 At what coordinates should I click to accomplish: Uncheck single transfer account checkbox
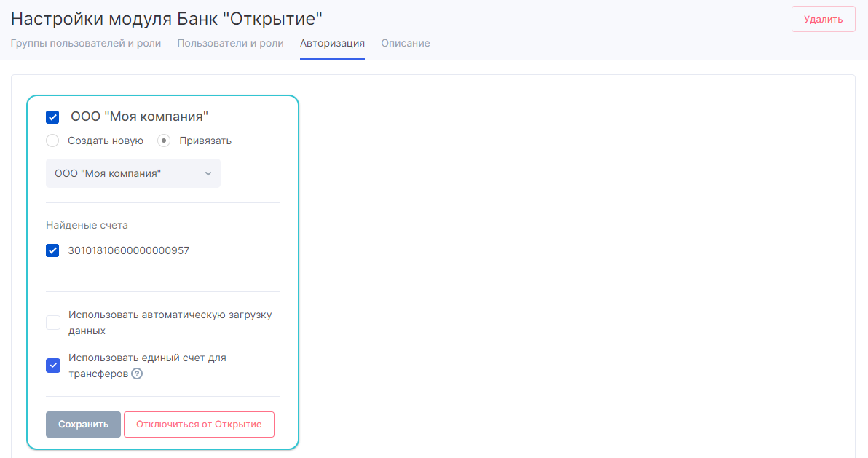tap(53, 366)
